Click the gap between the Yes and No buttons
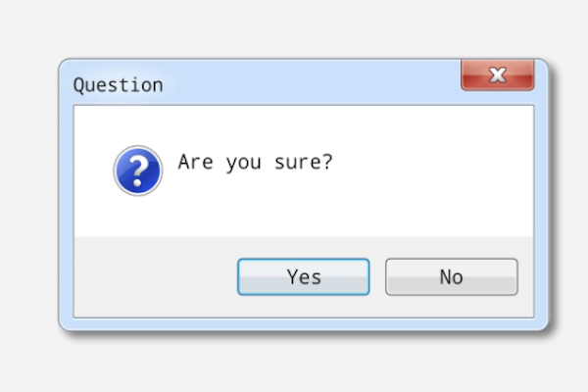Screen dimensions: 588x392 pyautogui.click(x=377, y=276)
